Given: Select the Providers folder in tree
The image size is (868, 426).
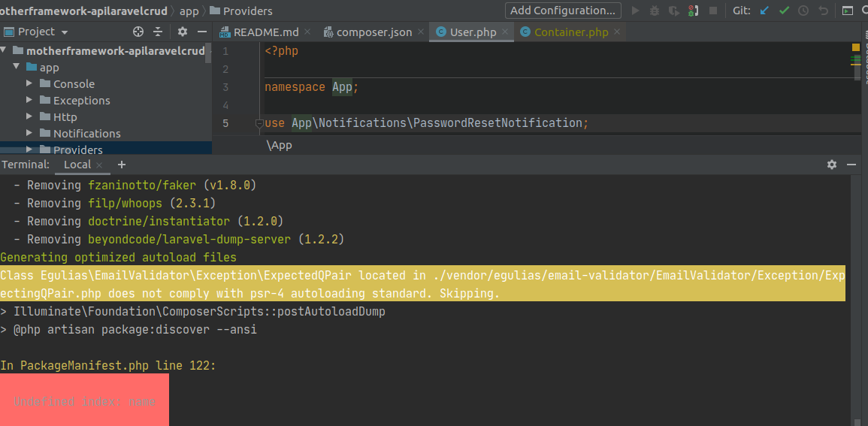Looking at the screenshot, I should 77,150.
